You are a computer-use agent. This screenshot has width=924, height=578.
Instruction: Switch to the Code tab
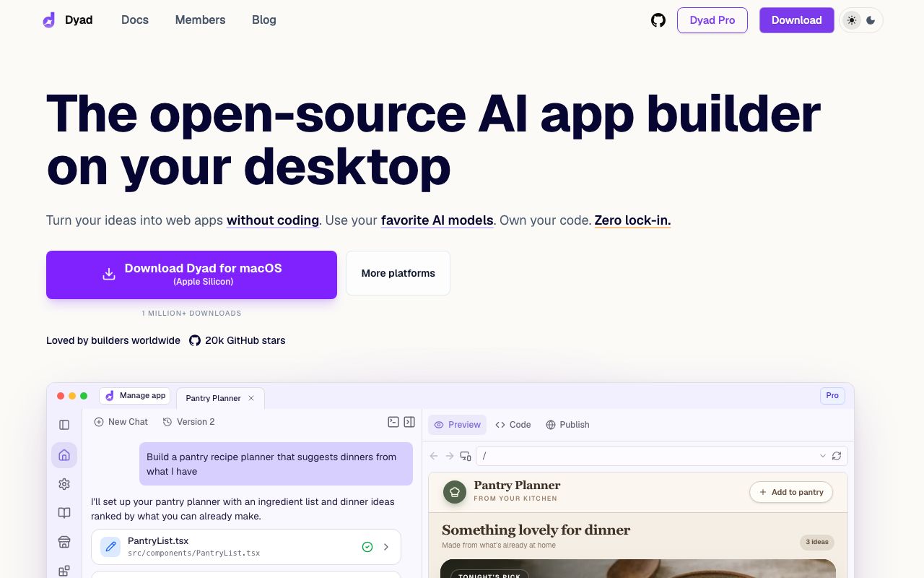click(x=513, y=425)
